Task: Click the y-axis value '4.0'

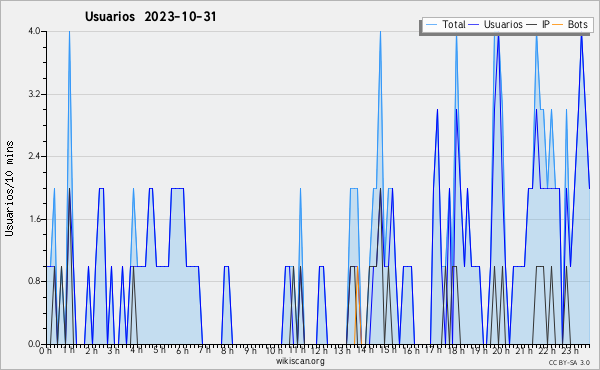Action: tap(34, 31)
